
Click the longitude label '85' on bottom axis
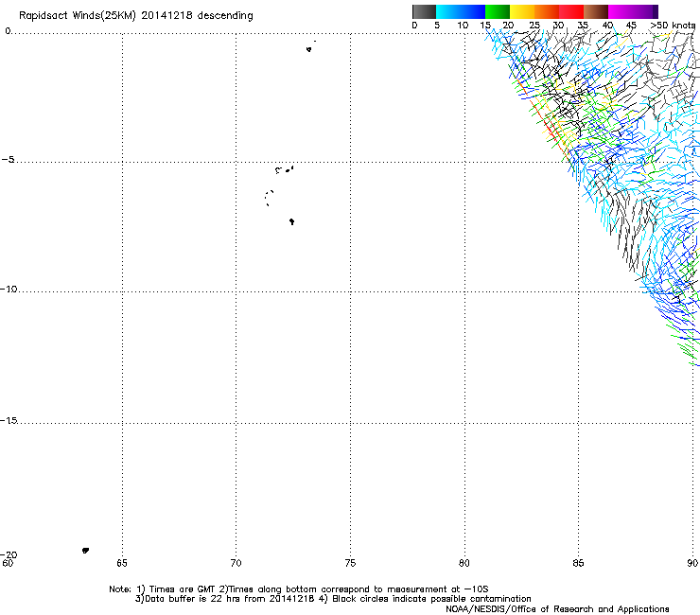coord(578,563)
